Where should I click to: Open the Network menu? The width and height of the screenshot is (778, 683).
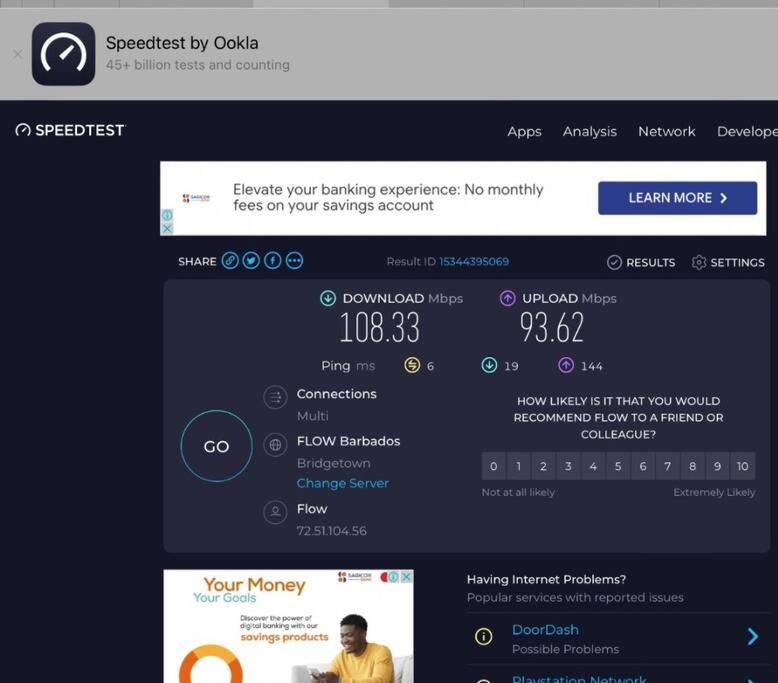pos(666,131)
